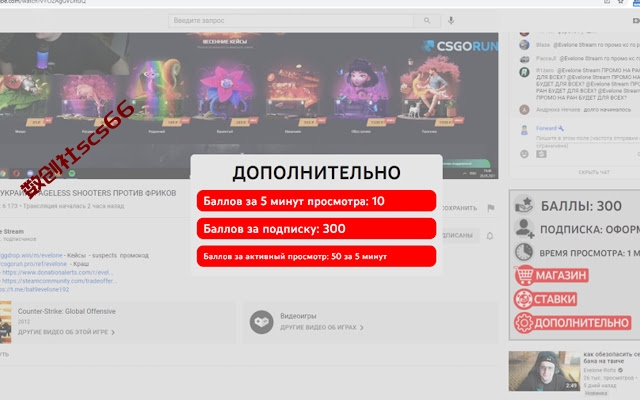This screenshot has height=400, width=640.
Task: Click the Видеоигры gamepad icon
Action: (x=261, y=322)
